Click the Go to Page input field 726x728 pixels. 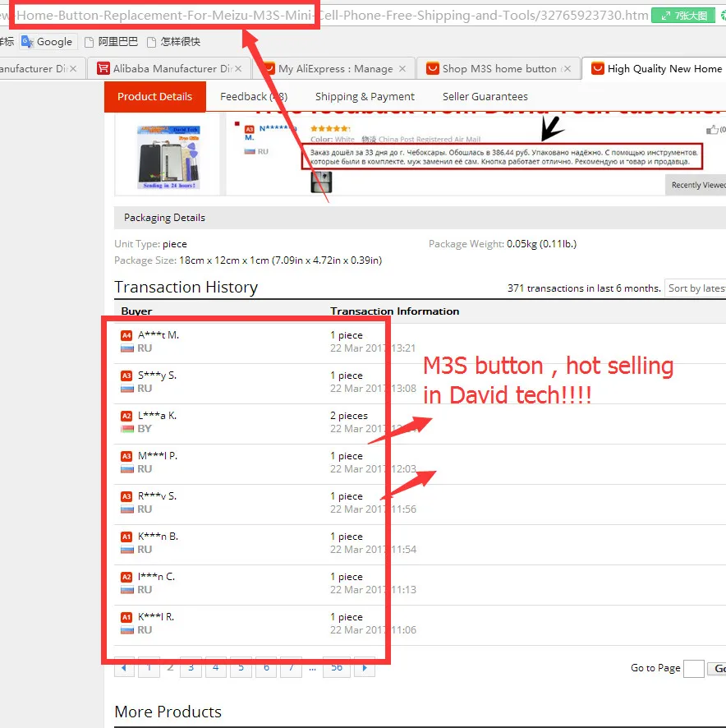point(693,669)
